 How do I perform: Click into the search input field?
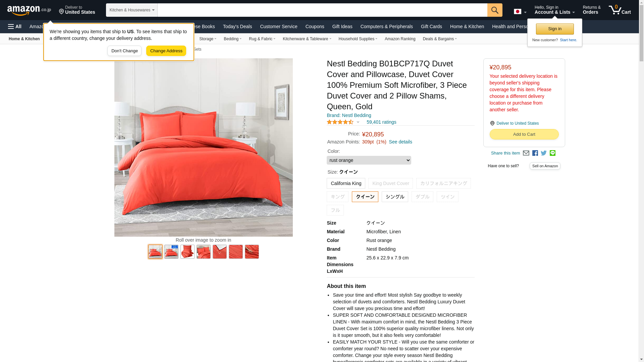(322, 10)
